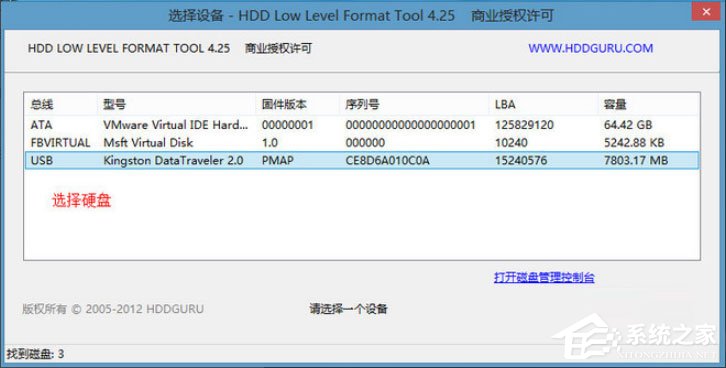Viewport: 726px width, 368px height.
Task: Click the 总线 column header
Action: [x=42, y=105]
